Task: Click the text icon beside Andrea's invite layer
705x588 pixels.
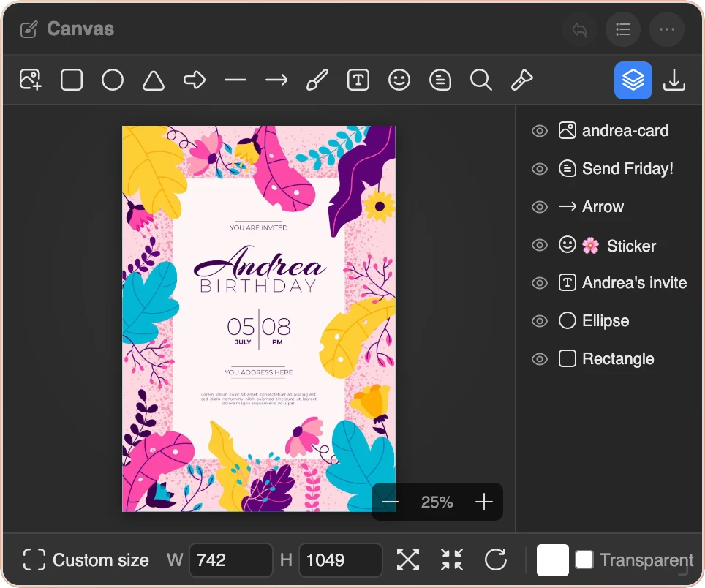Action: [567, 283]
